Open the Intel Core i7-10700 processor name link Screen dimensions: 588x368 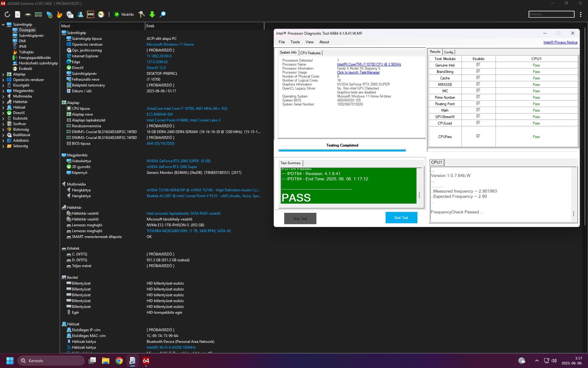pyautogui.click(x=369, y=64)
